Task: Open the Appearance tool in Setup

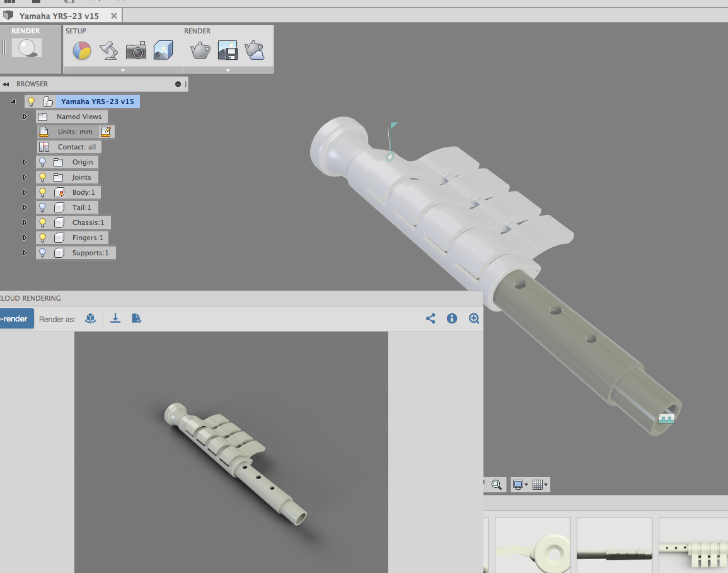Action: pyautogui.click(x=82, y=50)
